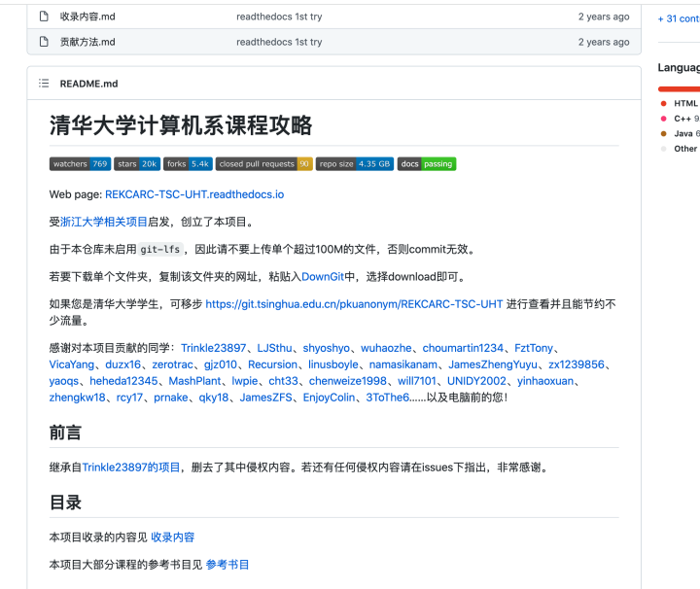The width and height of the screenshot is (700, 589).
Task: Click the Java language entry
Action: pyautogui.click(x=680, y=134)
